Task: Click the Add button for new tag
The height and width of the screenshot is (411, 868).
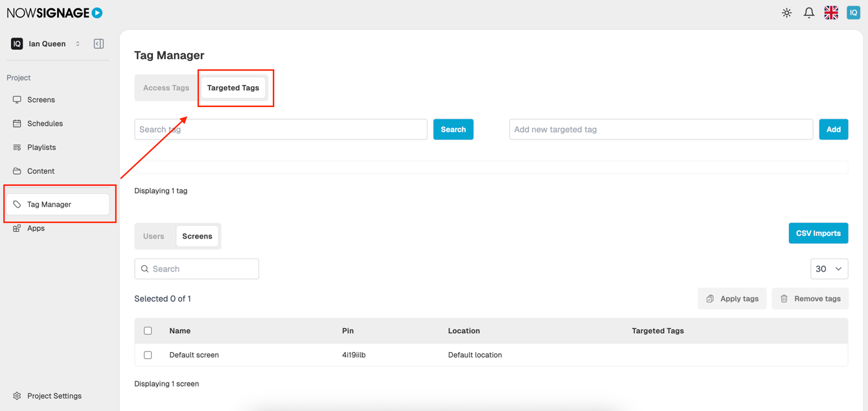Action: [834, 130]
